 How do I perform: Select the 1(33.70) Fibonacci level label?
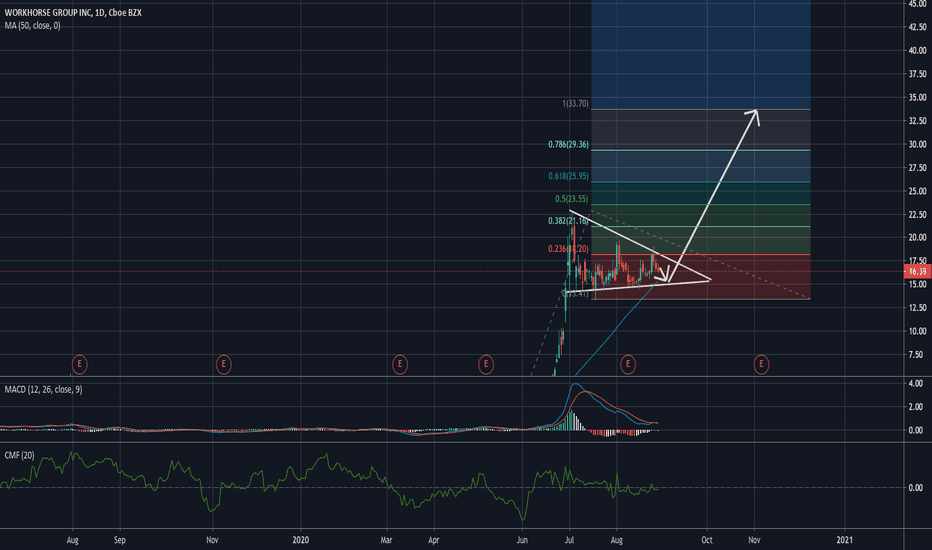tap(575, 103)
